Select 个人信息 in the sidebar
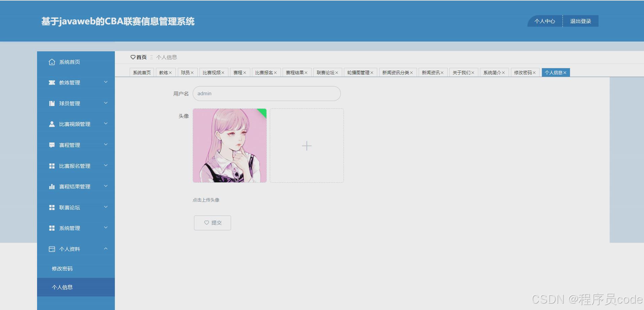The image size is (644, 310). (76, 287)
